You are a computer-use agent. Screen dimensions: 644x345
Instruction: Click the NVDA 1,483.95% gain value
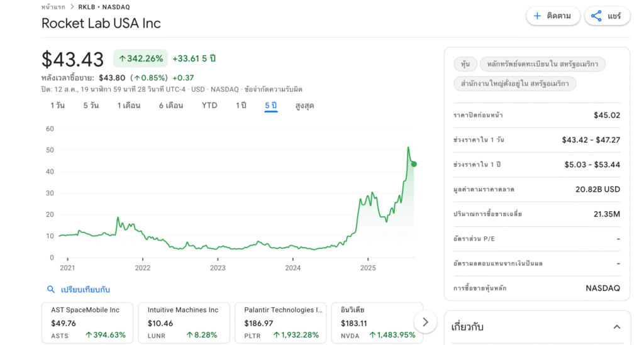[x=392, y=335]
